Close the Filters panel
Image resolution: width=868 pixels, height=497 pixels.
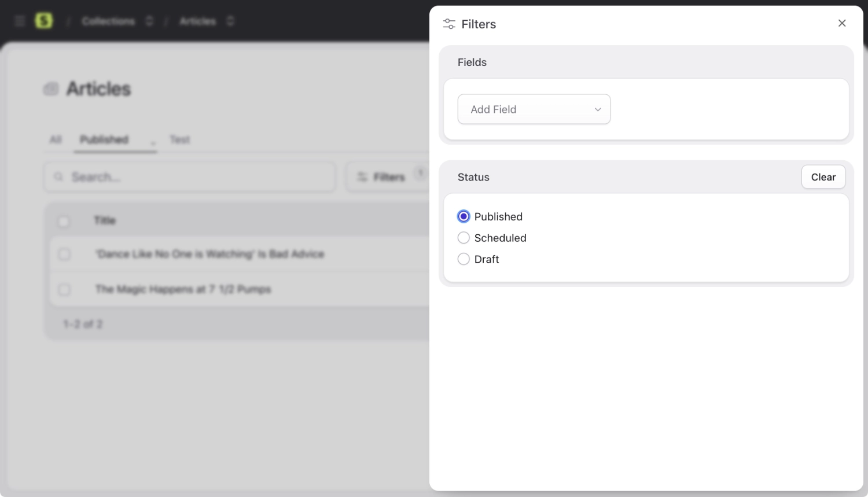(842, 23)
